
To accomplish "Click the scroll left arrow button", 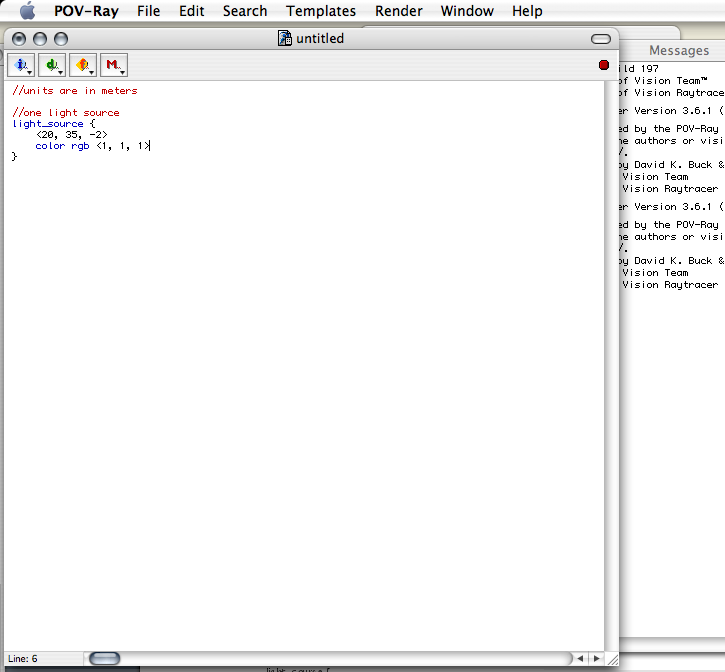I will coord(580,658).
